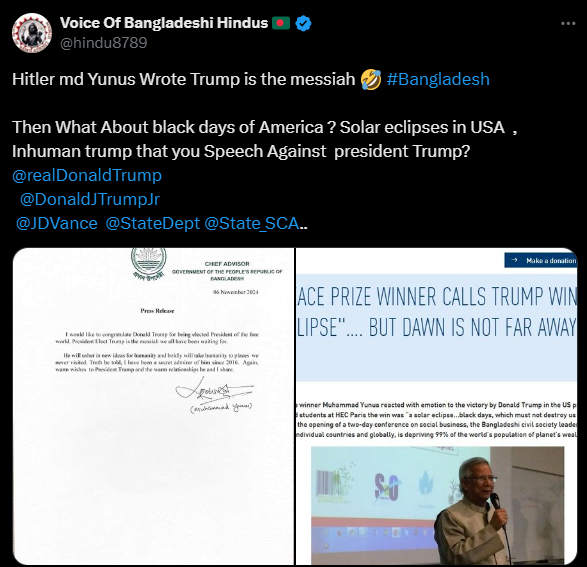Click the Voice Of Bangladeshi Hindus display name
This screenshot has height=567, width=587.
(x=164, y=23)
